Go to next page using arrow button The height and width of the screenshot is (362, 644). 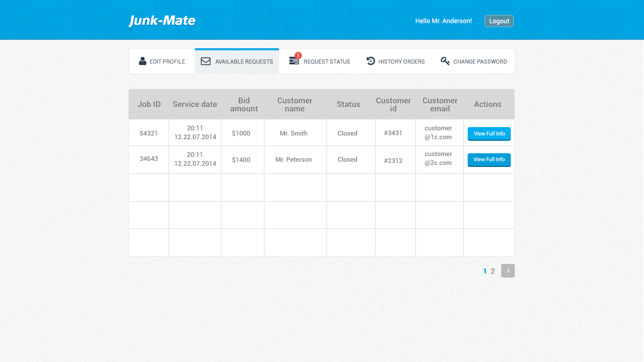pos(508,271)
